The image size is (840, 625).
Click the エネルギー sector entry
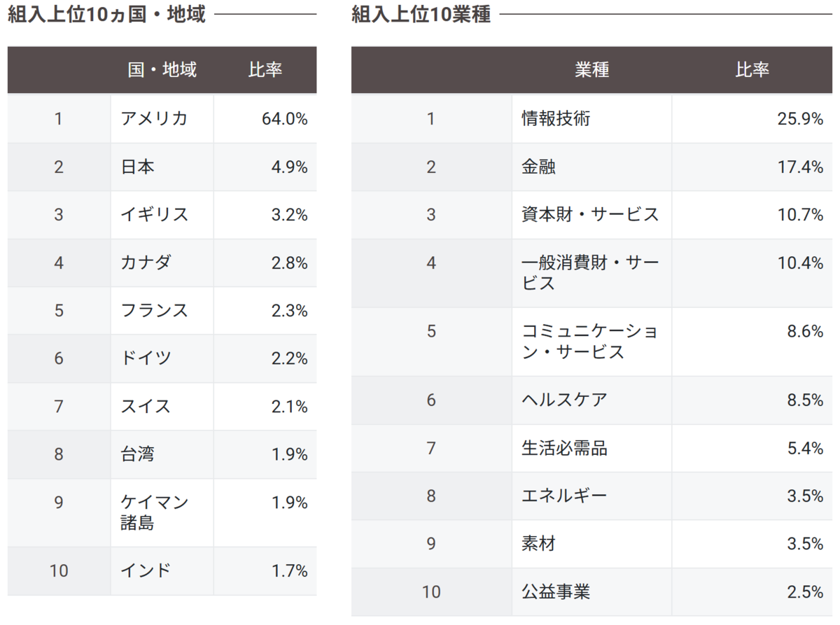pyautogui.click(x=565, y=496)
